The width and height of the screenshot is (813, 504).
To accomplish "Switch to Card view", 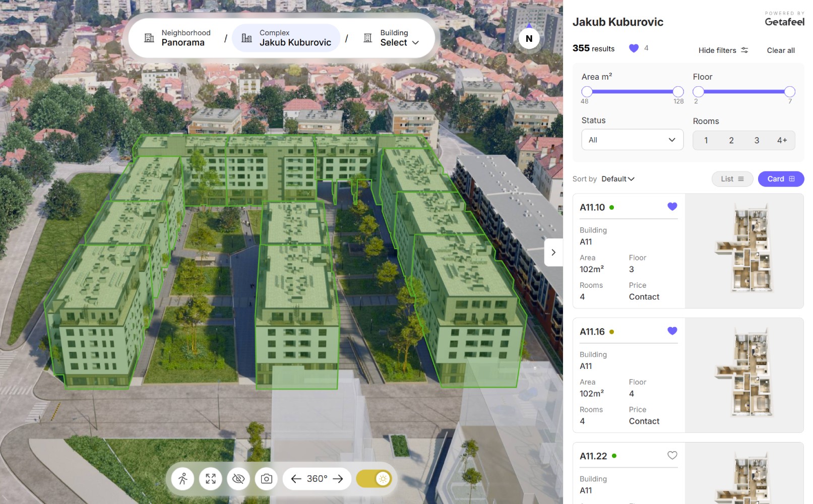I will click(781, 179).
